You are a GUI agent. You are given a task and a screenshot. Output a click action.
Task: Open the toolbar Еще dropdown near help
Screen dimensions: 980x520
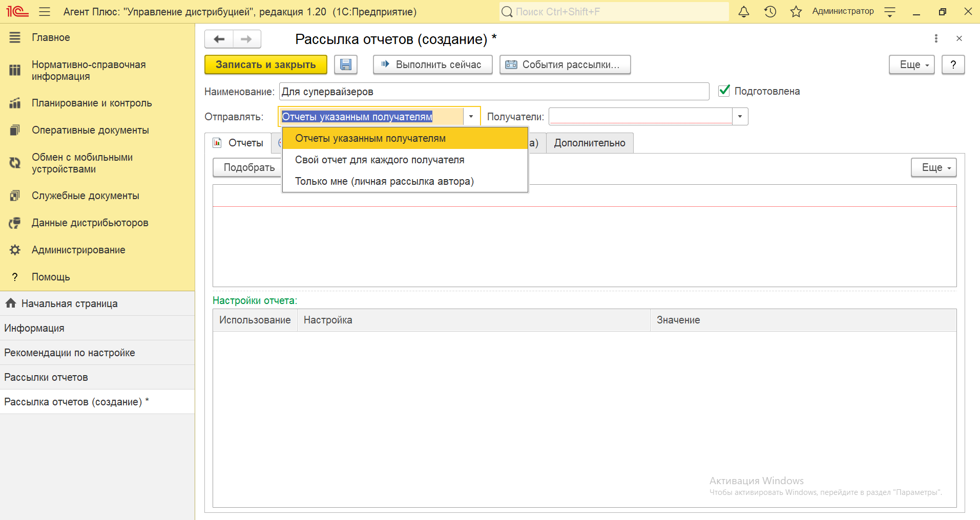[912, 64]
